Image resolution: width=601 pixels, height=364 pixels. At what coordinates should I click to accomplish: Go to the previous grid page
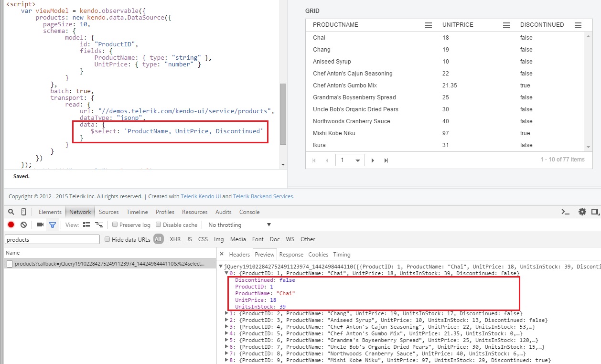coord(327,161)
